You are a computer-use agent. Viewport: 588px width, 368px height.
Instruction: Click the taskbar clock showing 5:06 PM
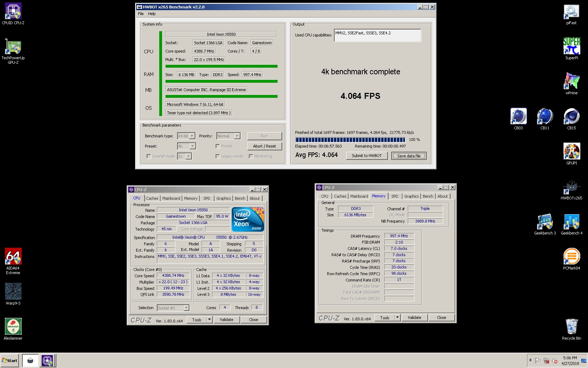pyautogui.click(x=570, y=361)
